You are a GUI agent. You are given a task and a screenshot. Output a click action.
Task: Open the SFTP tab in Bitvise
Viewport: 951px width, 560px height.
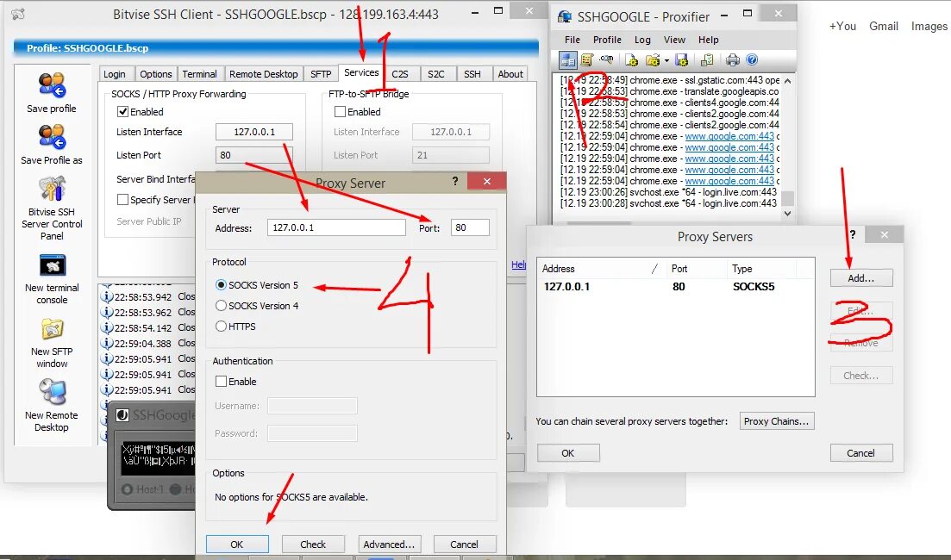tap(321, 74)
